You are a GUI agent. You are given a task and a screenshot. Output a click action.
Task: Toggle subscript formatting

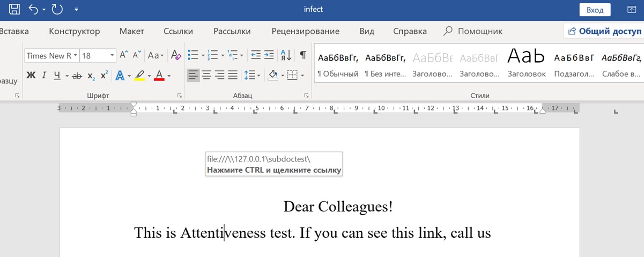click(x=91, y=76)
